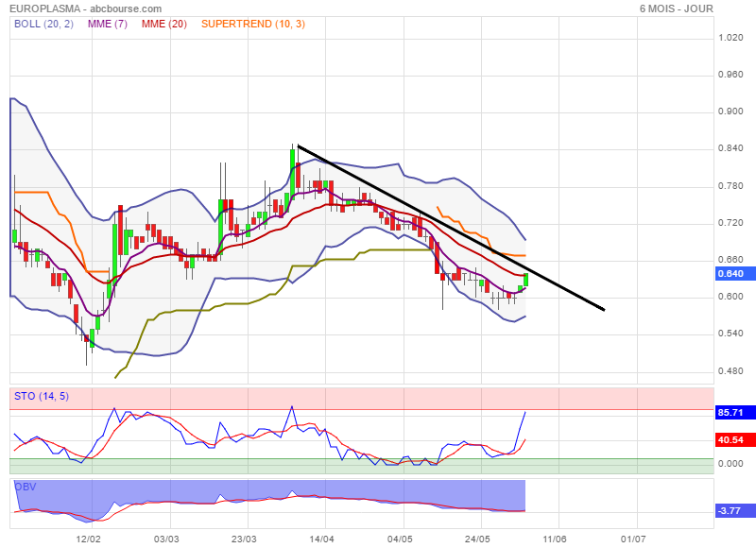Select the MME (20) legend label
This screenshot has width=756, height=548.
pyautogui.click(x=163, y=24)
